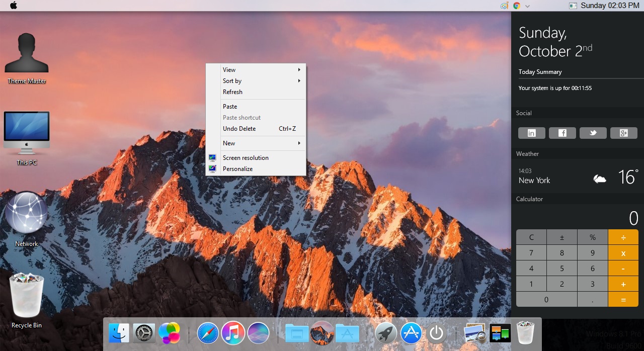644x351 pixels.
Task: Click the Today Summary heading
Action: click(540, 72)
